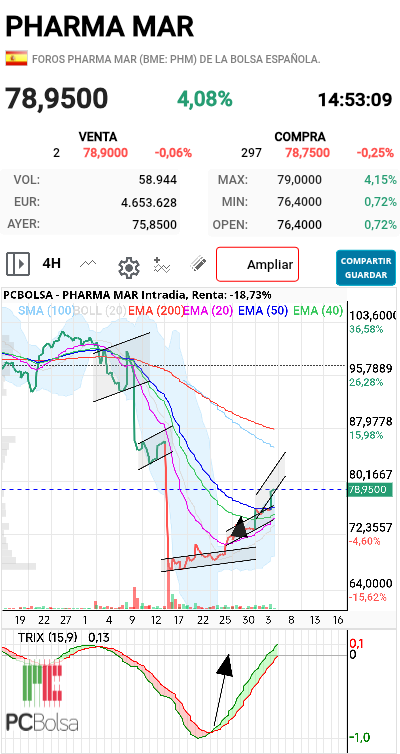Screen dimensions: 400x754
Task: Click the EMA (20) indicator label
Action: tap(208, 311)
